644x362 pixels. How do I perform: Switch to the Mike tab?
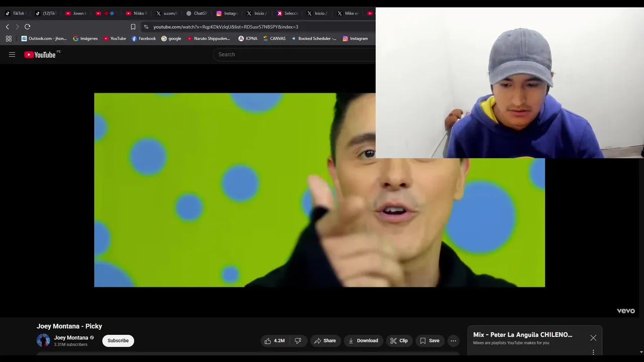348,14
